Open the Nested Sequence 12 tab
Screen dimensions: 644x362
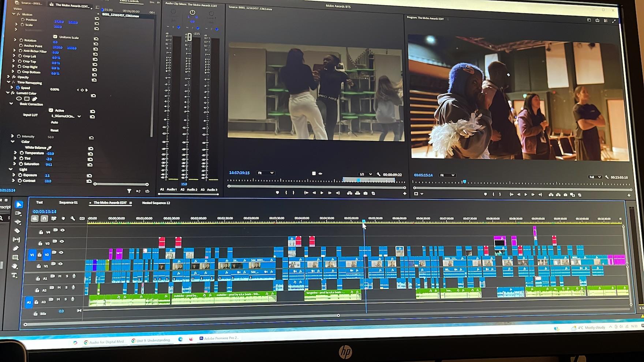pyautogui.click(x=156, y=203)
